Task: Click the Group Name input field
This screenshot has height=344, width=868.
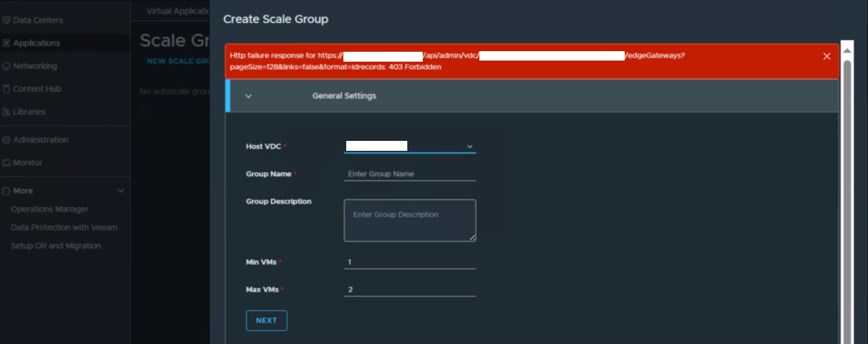Action: [x=410, y=174]
